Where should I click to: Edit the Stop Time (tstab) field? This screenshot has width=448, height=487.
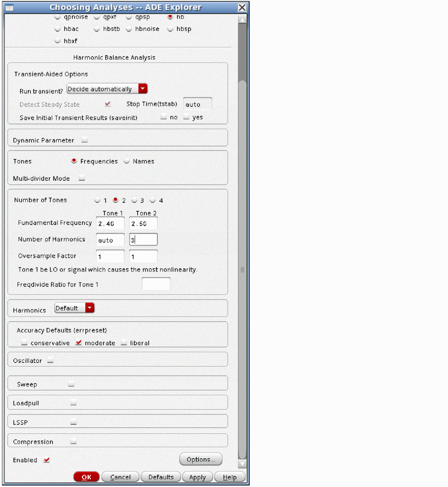(x=197, y=104)
